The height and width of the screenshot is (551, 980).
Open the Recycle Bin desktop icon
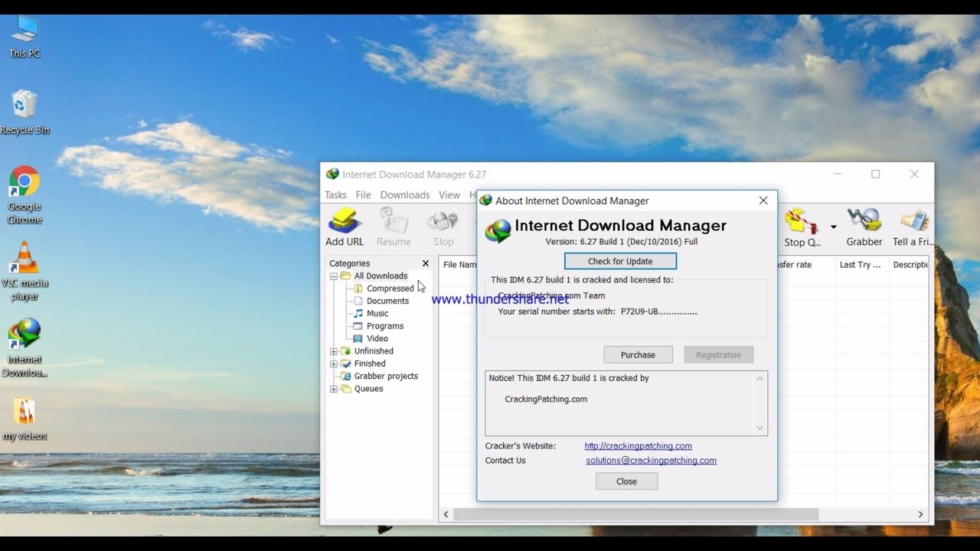[24, 112]
